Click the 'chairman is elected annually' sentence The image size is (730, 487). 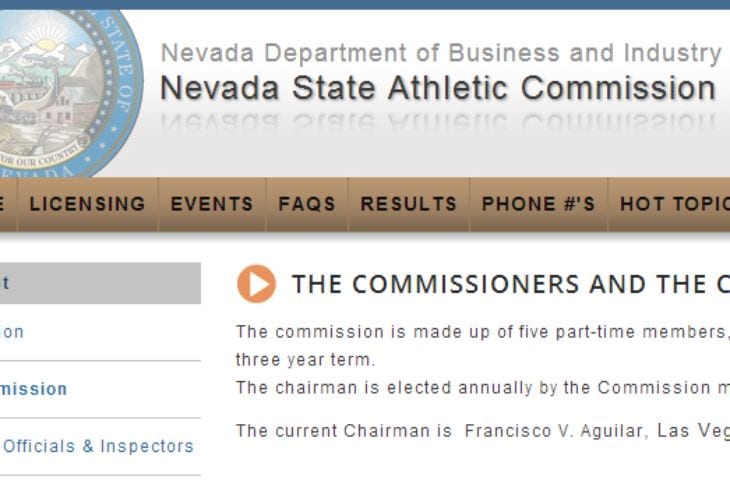482,388
